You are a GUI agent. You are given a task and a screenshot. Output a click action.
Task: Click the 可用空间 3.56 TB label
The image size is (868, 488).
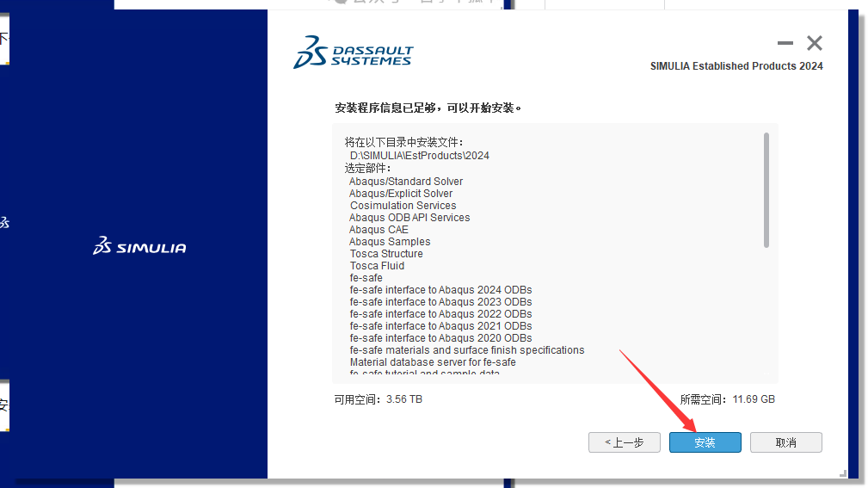pos(379,399)
